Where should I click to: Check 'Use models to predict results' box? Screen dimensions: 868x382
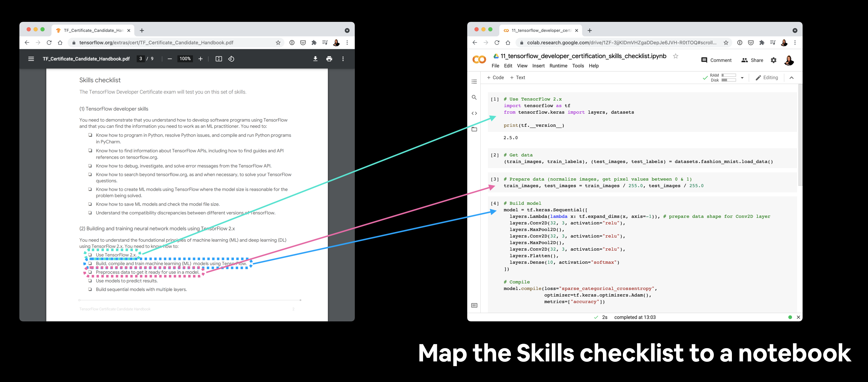[90, 281]
